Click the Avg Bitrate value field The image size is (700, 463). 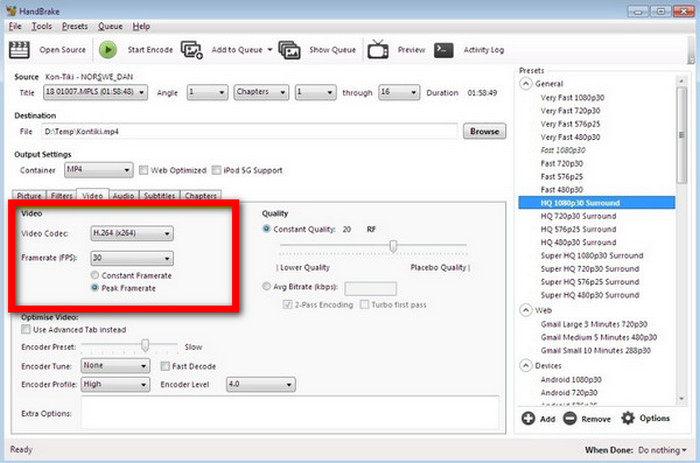coord(371,288)
